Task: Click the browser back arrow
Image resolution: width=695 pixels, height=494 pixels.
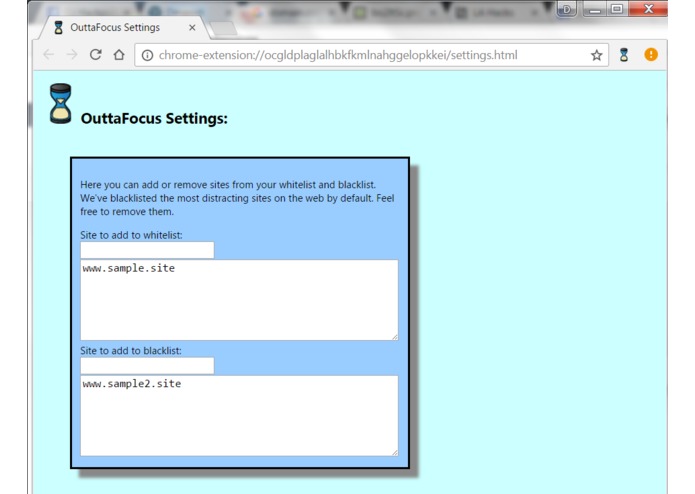Action: pyautogui.click(x=49, y=54)
